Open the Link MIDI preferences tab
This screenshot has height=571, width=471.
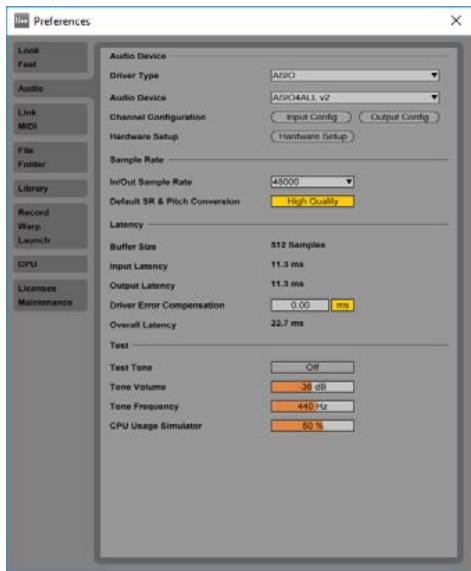(51, 119)
